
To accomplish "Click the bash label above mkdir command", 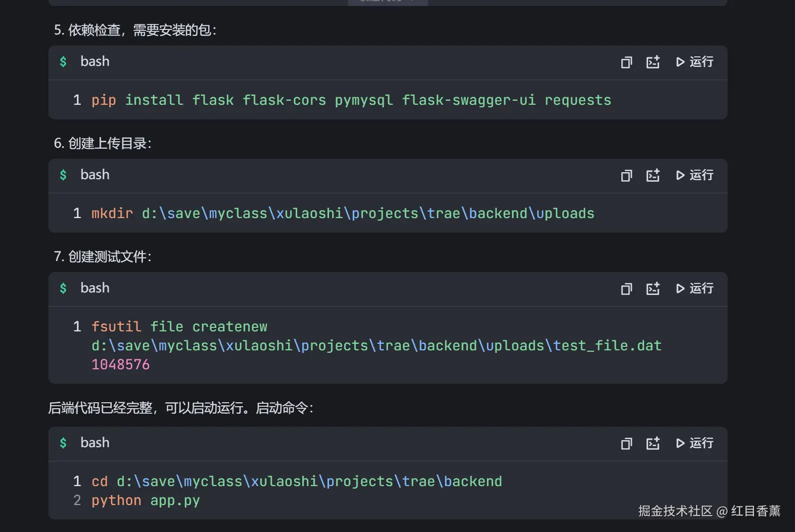I will (x=95, y=175).
